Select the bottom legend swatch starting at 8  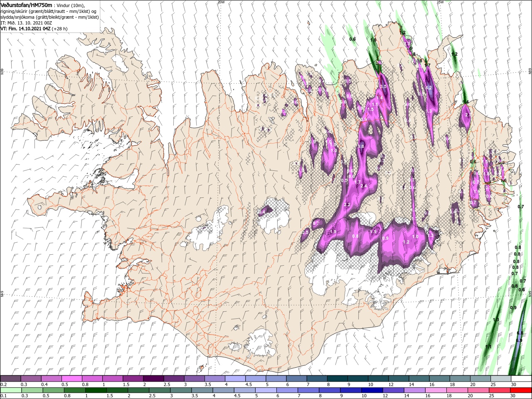[329, 390]
